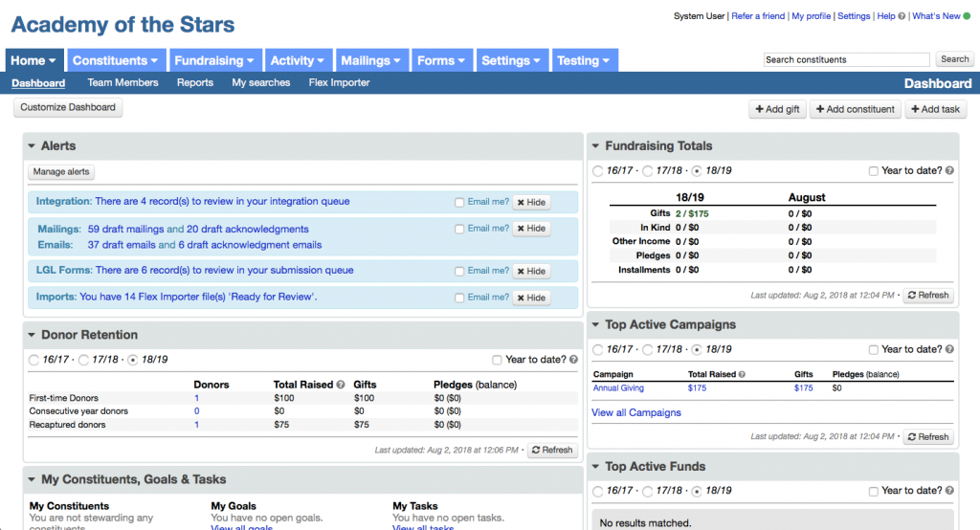The height and width of the screenshot is (530, 980).
Task: Switch to Team Members tab
Action: click(x=122, y=82)
